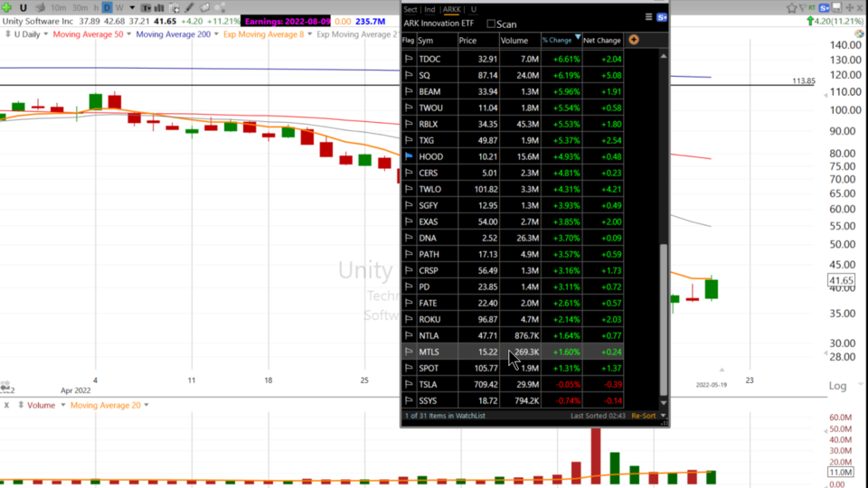The image size is (868, 488).
Task: Select the MTLS symbol row
Action: point(513,352)
